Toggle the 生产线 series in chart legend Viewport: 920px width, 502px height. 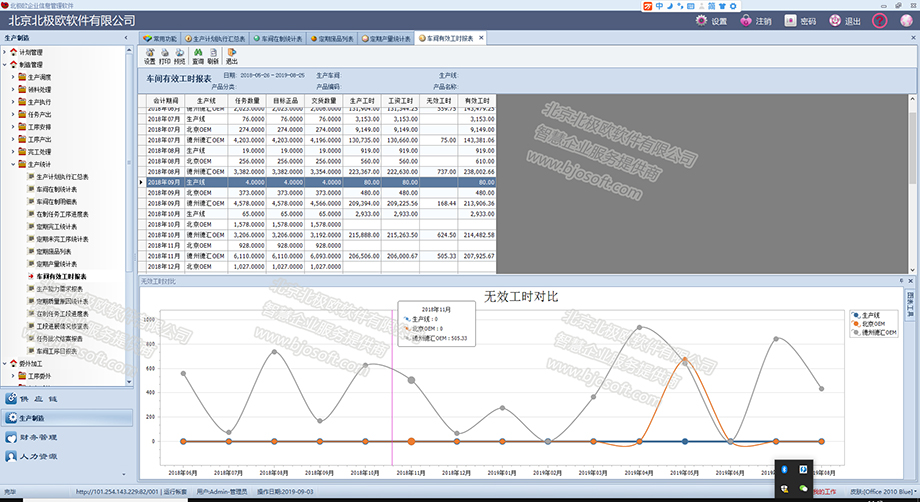[867, 315]
